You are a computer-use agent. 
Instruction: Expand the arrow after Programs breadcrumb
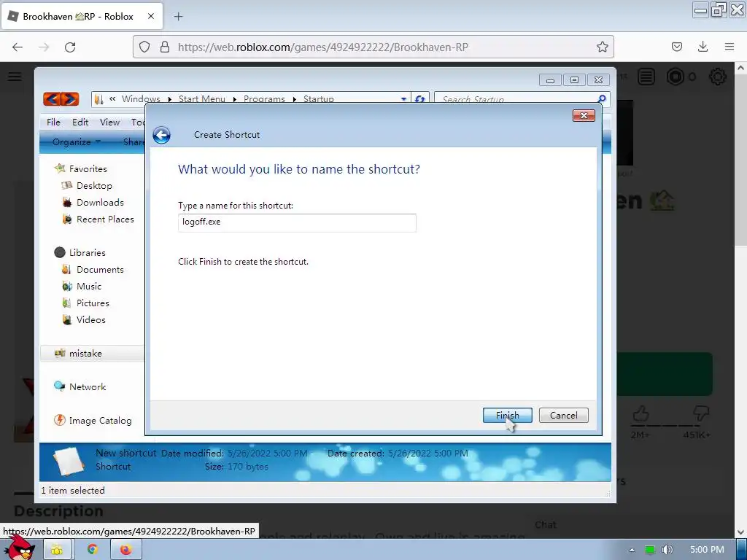coord(295,99)
